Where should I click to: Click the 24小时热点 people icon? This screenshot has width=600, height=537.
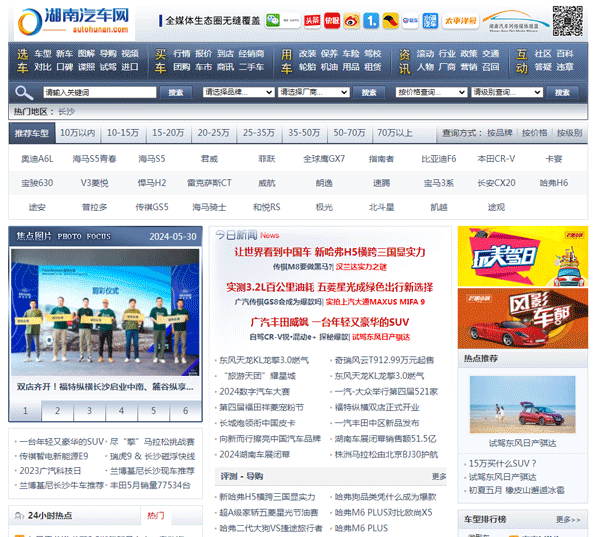coord(19,516)
